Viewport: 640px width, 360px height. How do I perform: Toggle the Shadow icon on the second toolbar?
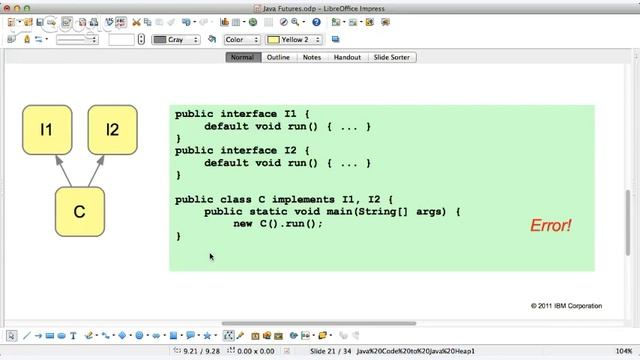click(336, 39)
